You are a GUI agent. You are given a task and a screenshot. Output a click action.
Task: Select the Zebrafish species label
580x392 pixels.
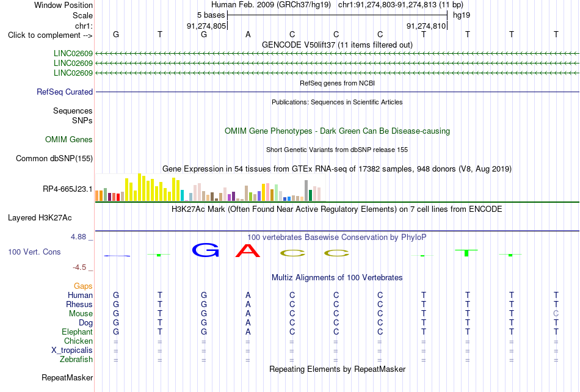[x=76, y=359]
